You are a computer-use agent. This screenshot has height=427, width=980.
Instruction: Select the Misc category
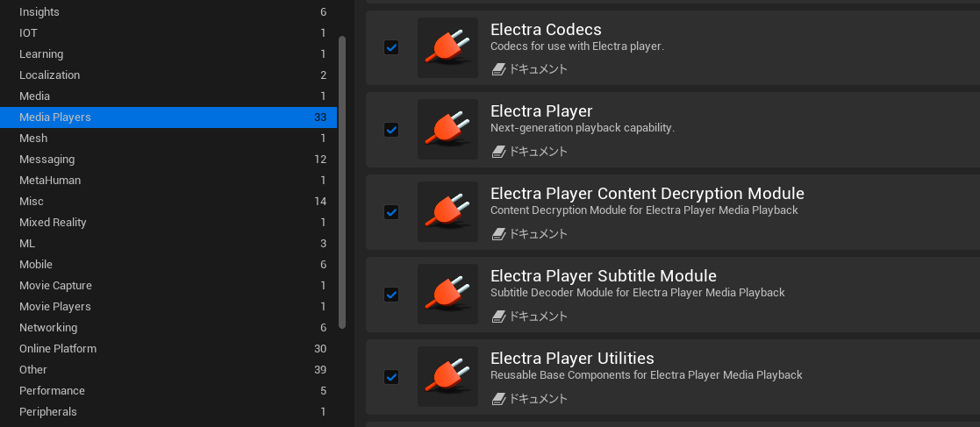click(x=168, y=201)
